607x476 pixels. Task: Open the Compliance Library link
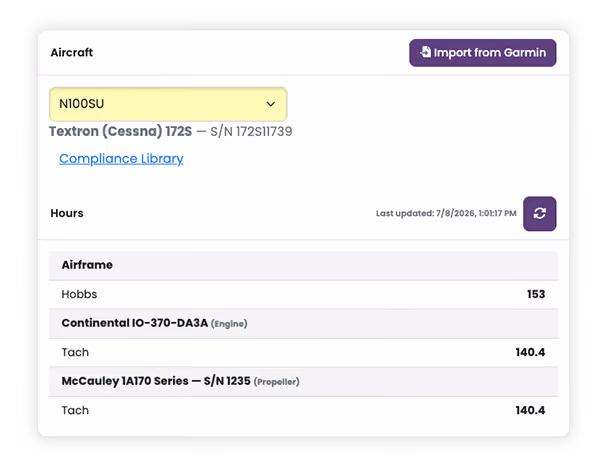121,159
